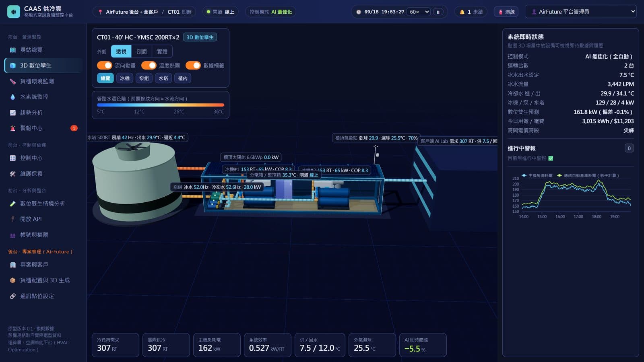Open 通訊點位設定 link icon
644x362 pixels.
point(13,296)
